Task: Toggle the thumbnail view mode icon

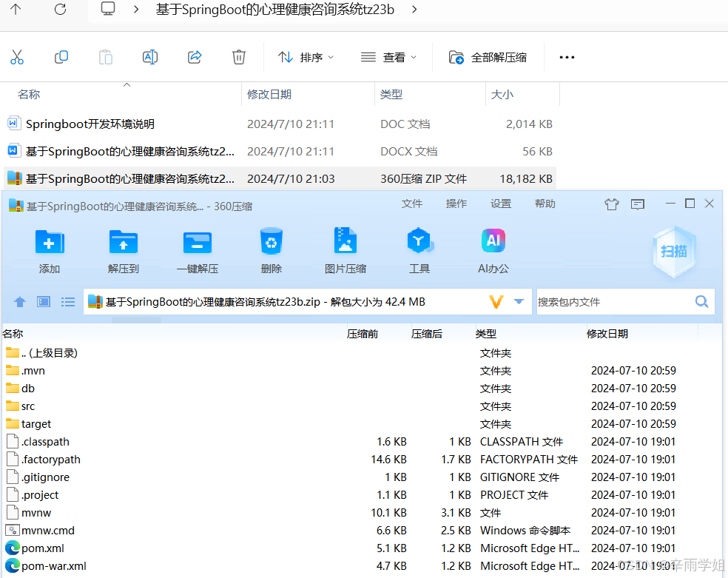Action: coord(43,301)
